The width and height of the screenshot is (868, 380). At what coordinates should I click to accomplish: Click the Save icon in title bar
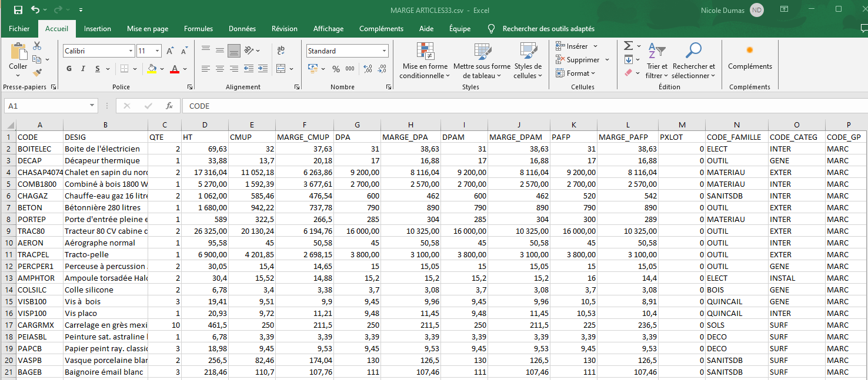(x=18, y=10)
